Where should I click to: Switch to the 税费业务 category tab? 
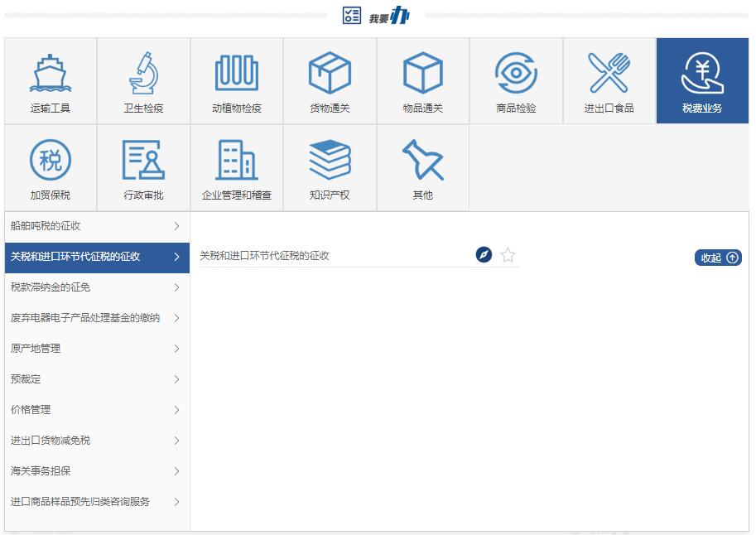pos(702,81)
